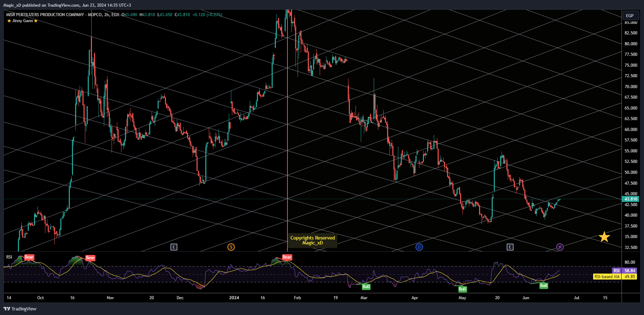Click the 14 date label at far left

(x=9, y=298)
